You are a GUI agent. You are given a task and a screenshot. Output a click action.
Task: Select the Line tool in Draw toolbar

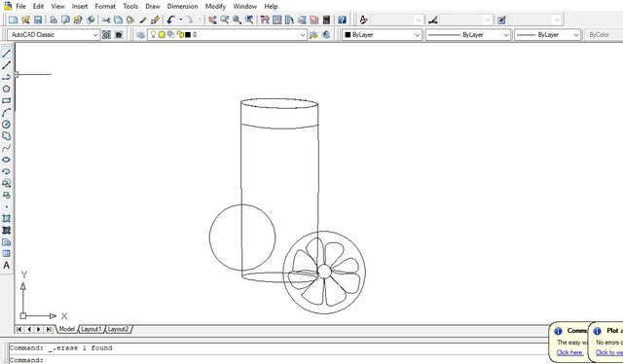pyautogui.click(x=7, y=54)
